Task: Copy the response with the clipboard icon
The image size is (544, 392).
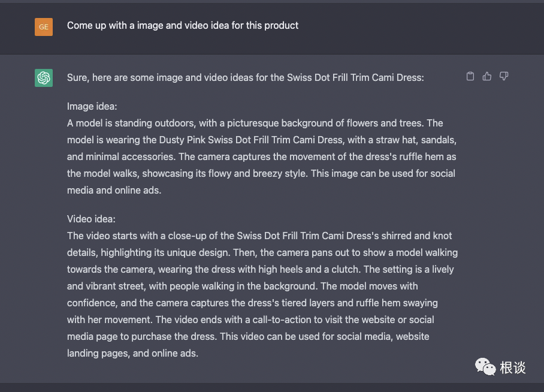Action: pos(470,76)
